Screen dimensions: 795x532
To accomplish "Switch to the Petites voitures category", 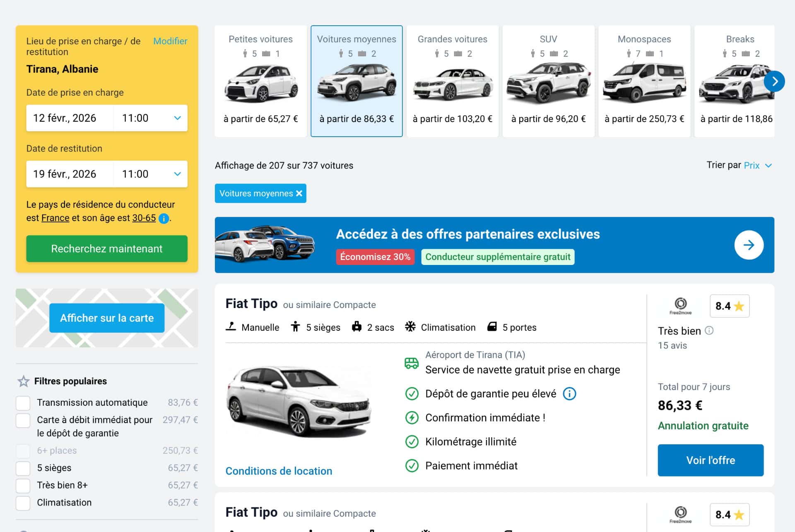I will [260, 81].
